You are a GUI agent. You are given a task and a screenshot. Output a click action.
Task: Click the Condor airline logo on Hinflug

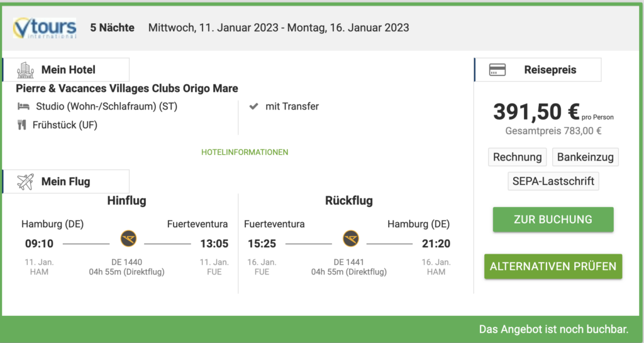[128, 239]
